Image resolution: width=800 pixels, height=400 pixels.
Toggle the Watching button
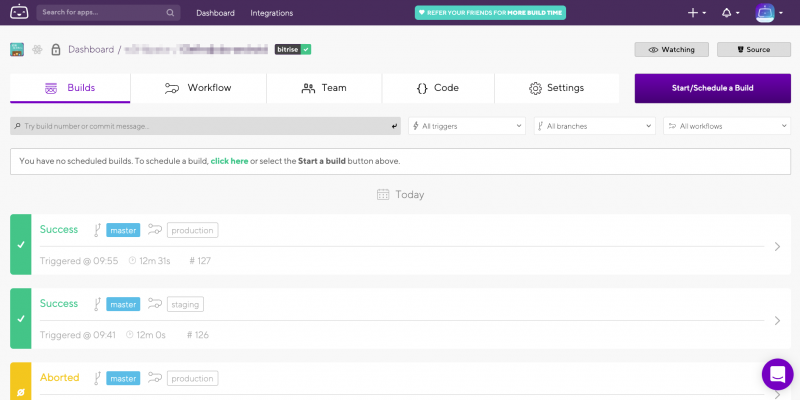pos(671,49)
